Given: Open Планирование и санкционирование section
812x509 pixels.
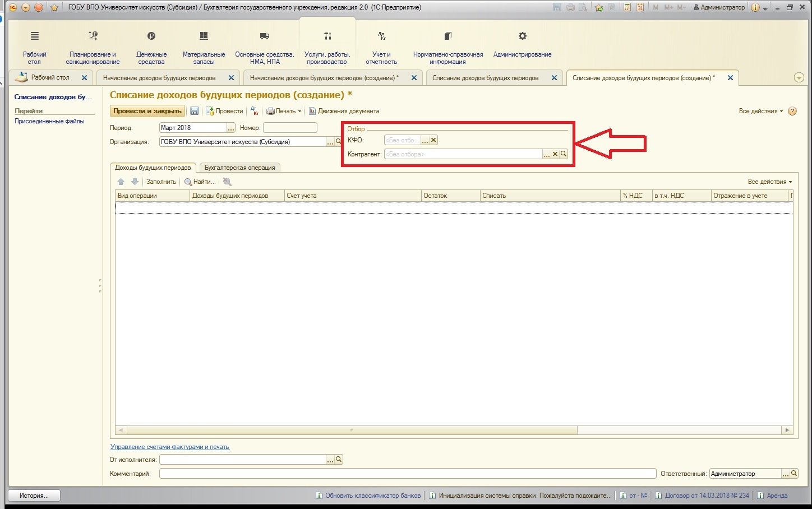Looking at the screenshot, I should pyautogui.click(x=93, y=48).
